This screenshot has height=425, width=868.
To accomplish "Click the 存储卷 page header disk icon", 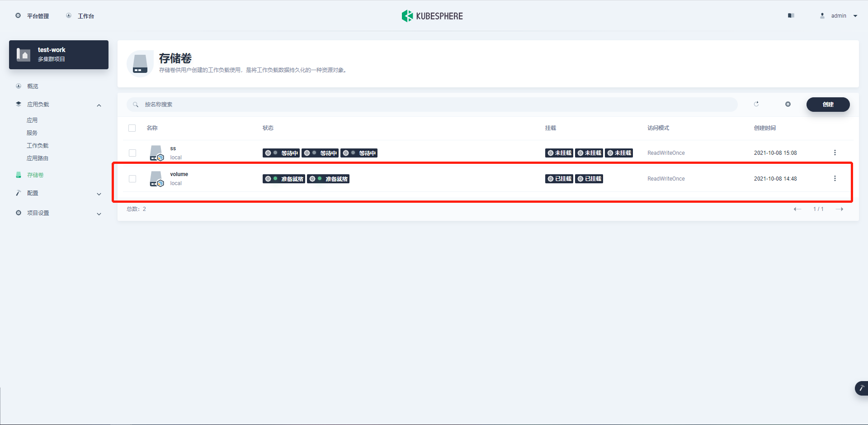I will click(x=140, y=64).
